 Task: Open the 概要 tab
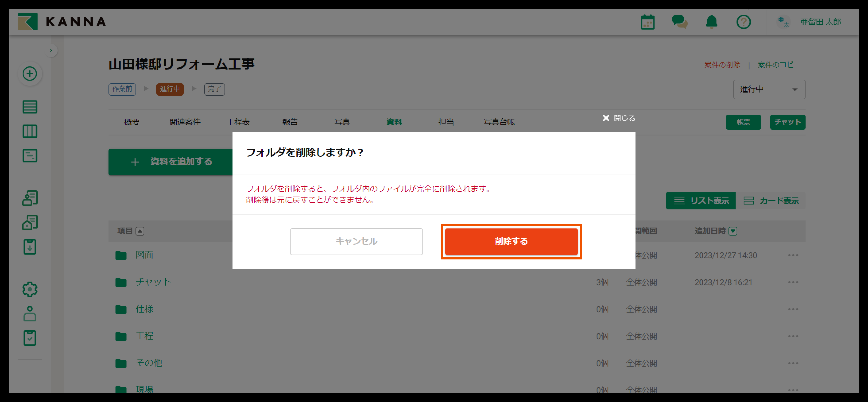click(x=131, y=122)
